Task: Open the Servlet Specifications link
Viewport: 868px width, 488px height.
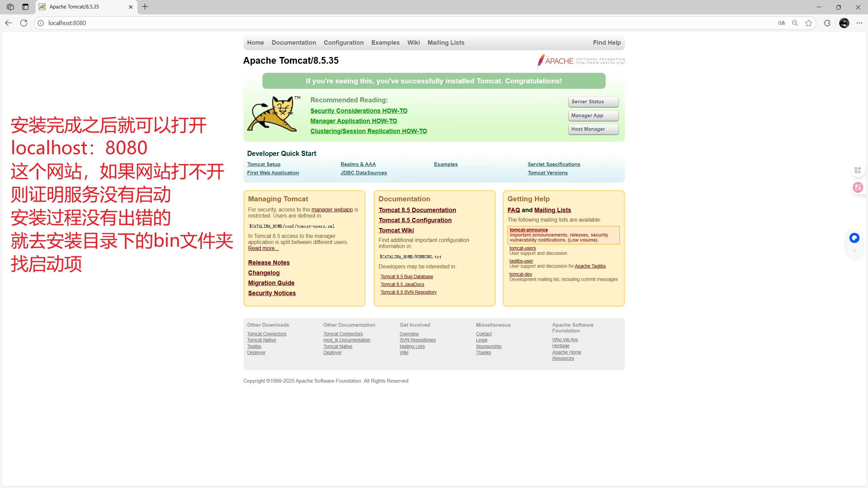Action: [x=554, y=164]
